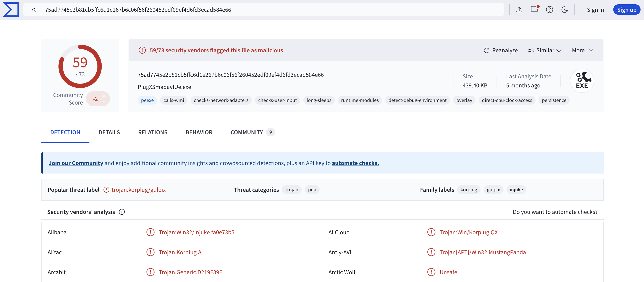
Task: Expand the More dropdown menu
Action: 583,50
